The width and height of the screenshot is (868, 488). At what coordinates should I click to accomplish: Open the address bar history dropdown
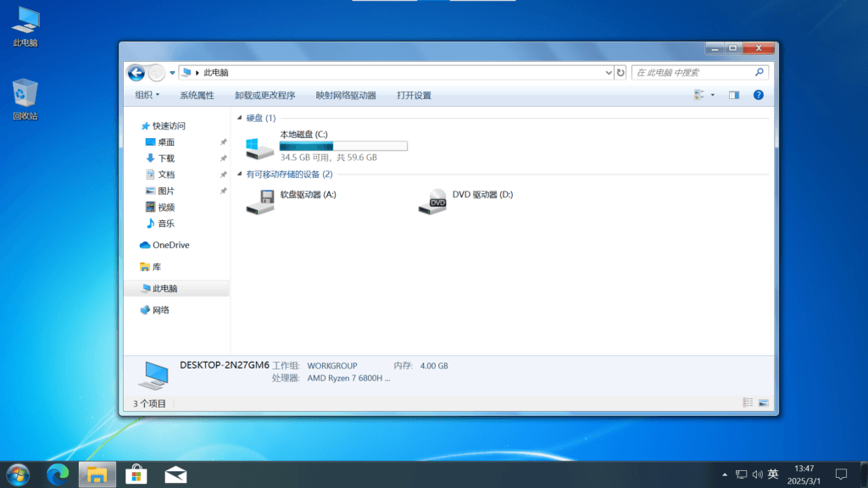point(609,72)
